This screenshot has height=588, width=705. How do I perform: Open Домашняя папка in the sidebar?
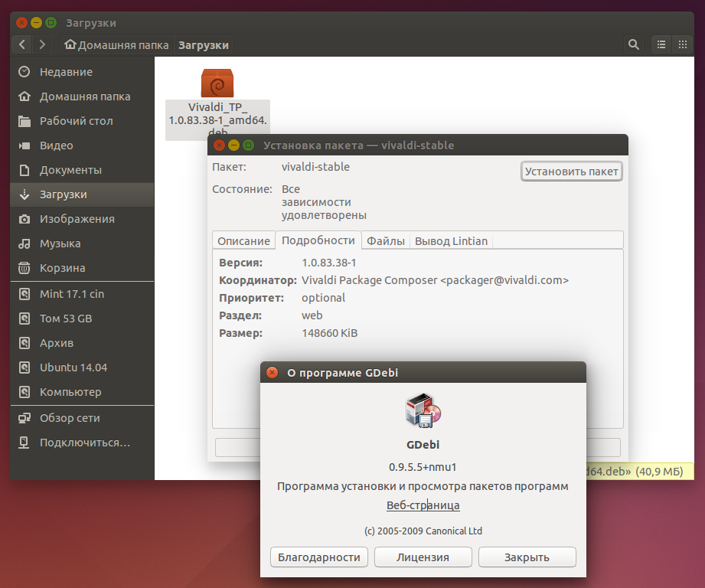[x=82, y=96]
